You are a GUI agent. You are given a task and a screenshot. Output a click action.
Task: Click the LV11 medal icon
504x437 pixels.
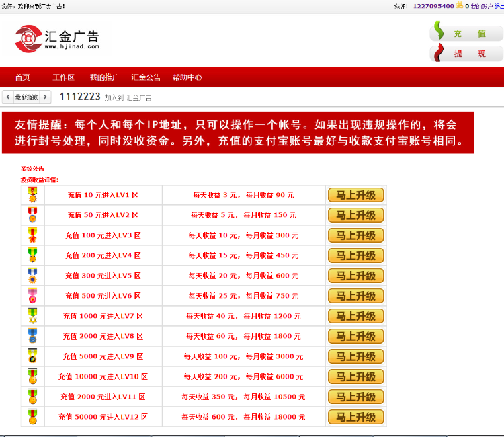click(32, 397)
